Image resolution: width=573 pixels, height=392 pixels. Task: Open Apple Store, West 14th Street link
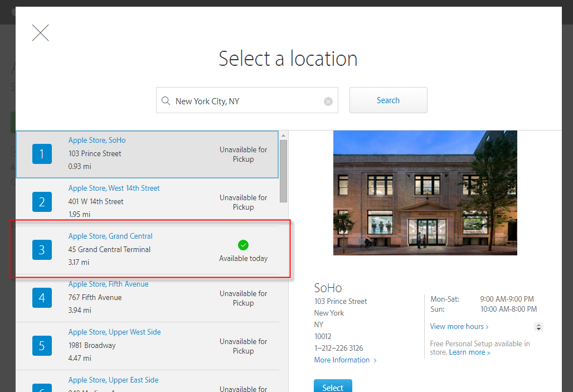[x=114, y=188]
